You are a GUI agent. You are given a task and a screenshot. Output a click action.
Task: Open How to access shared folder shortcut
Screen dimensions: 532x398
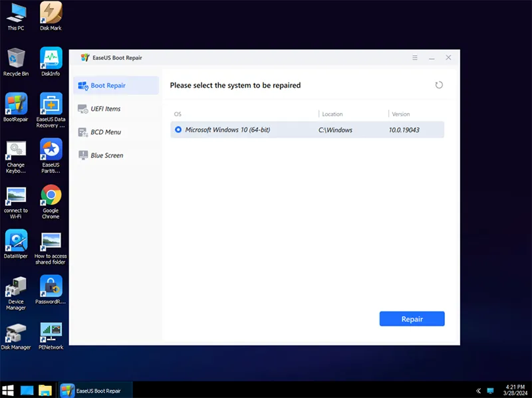click(51, 248)
